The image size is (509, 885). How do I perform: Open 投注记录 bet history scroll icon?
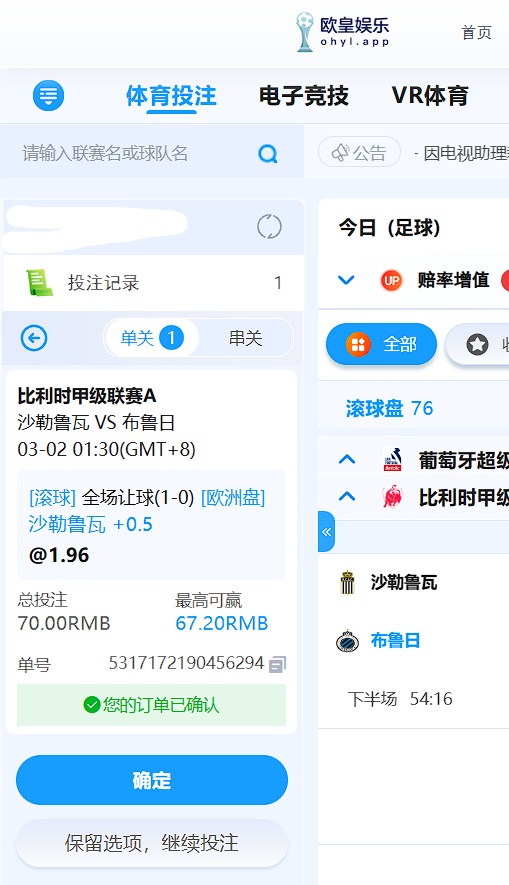pyautogui.click(x=40, y=282)
